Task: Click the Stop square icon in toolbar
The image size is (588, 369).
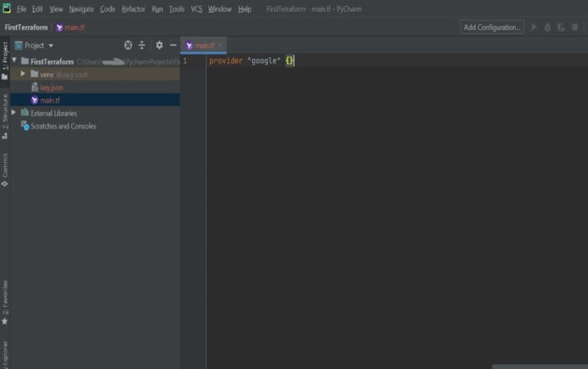Action: pyautogui.click(x=575, y=27)
